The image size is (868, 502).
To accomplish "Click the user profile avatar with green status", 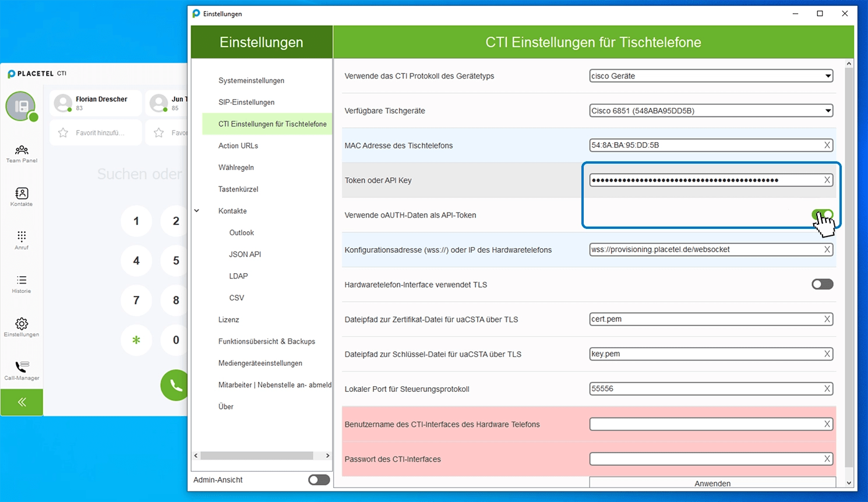I will pyautogui.click(x=21, y=107).
